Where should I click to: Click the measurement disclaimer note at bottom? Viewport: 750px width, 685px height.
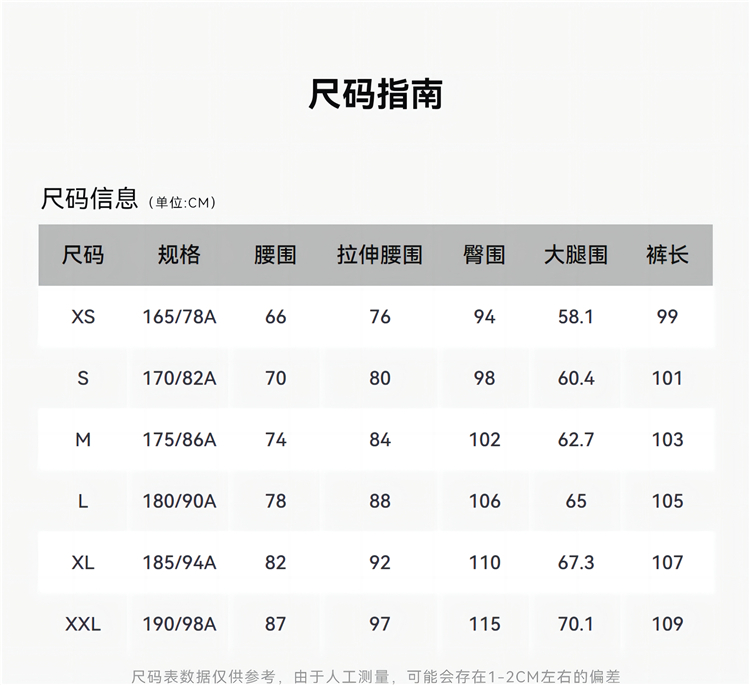(x=375, y=677)
